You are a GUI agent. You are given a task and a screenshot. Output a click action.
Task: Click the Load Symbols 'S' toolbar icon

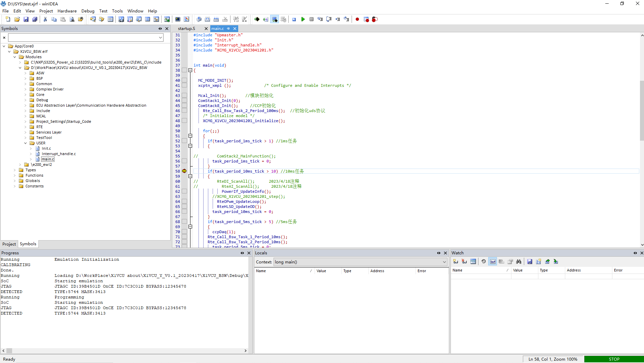[x=265, y=19]
